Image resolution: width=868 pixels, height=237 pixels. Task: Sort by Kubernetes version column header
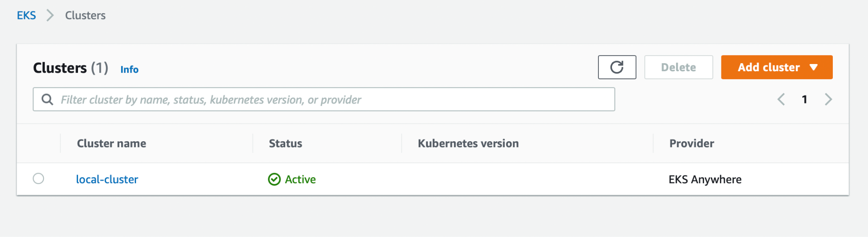(x=468, y=143)
